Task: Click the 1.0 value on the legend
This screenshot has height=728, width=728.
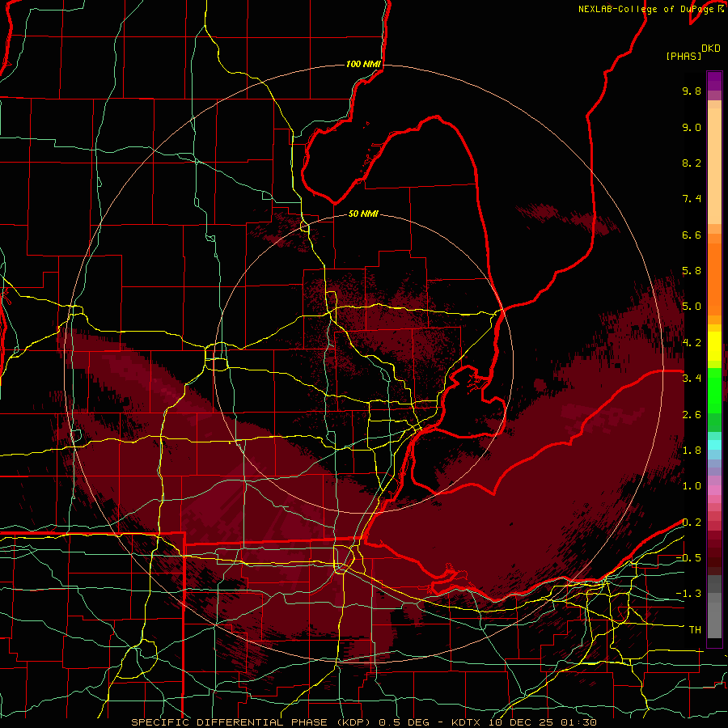Action: (692, 486)
